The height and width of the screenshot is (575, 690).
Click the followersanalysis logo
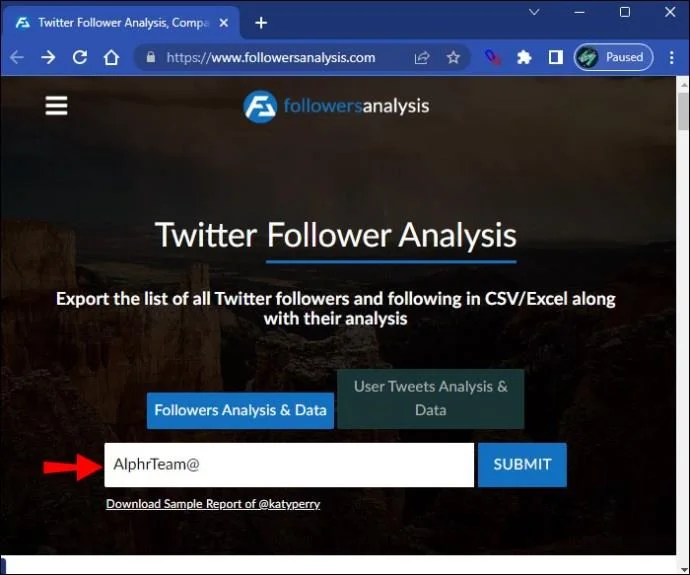336,106
